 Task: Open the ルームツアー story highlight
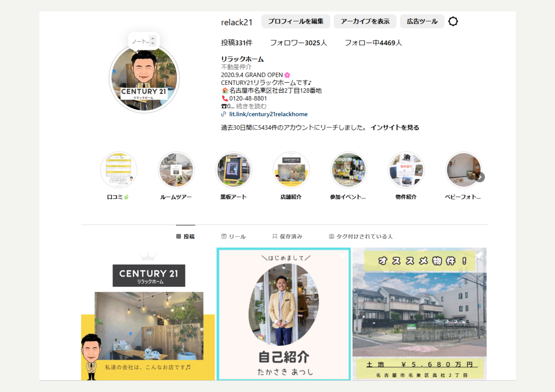176,170
